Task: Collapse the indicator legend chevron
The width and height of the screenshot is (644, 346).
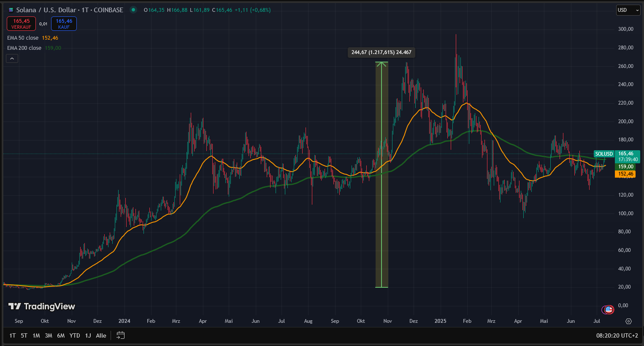Action: [x=12, y=59]
